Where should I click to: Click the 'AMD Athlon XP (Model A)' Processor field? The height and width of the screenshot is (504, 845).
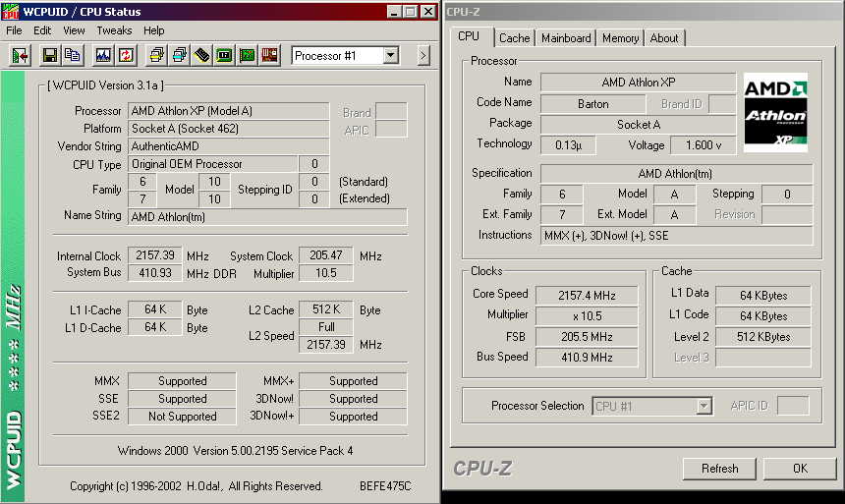(x=228, y=111)
